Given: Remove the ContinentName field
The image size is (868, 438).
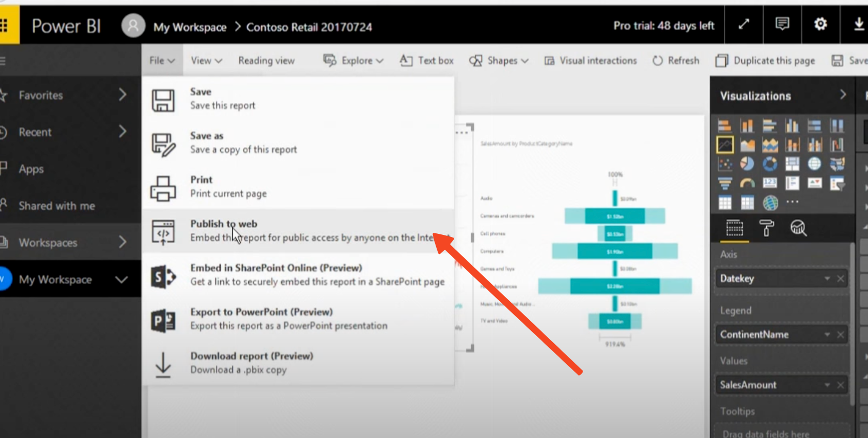Looking at the screenshot, I should [x=840, y=335].
